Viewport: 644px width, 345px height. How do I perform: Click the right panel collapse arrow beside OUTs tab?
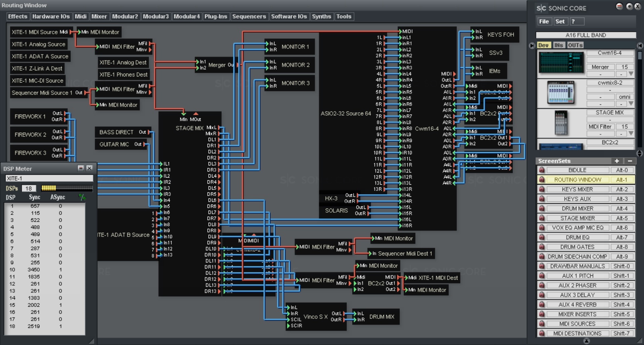[640, 45]
